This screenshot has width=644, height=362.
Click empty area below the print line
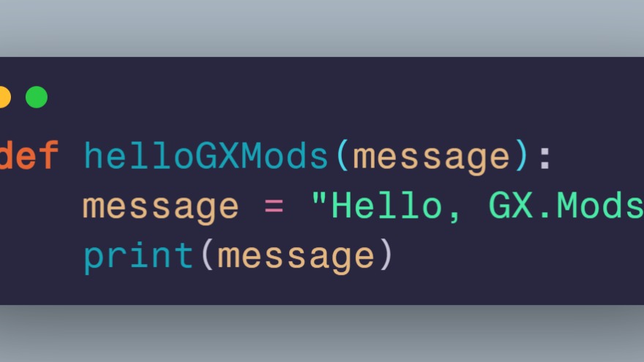pyautogui.click(x=322, y=290)
